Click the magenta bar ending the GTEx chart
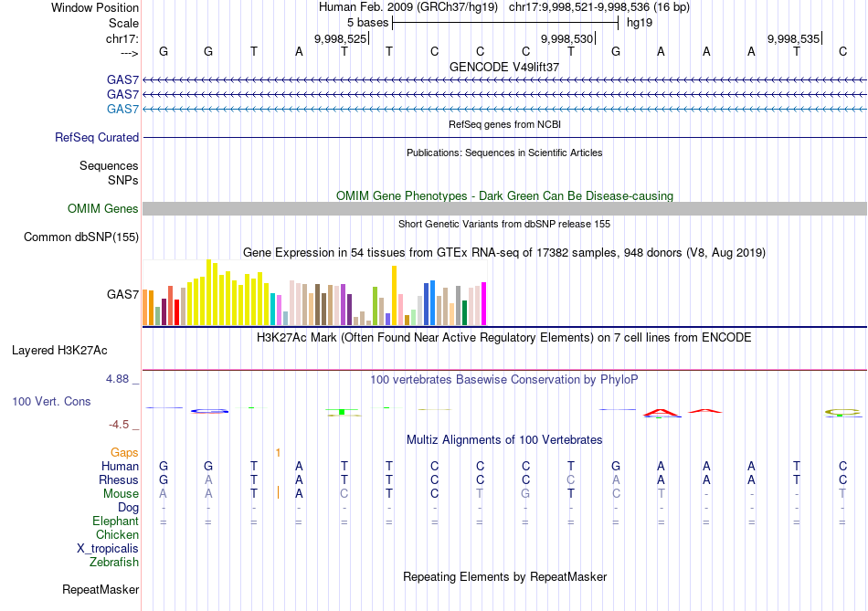868x611 pixels. coord(484,304)
